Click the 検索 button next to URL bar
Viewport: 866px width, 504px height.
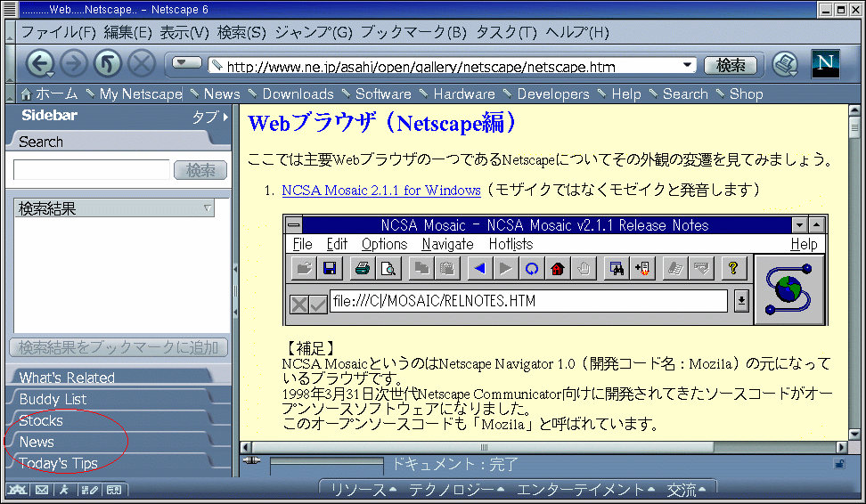coord(731,65)
